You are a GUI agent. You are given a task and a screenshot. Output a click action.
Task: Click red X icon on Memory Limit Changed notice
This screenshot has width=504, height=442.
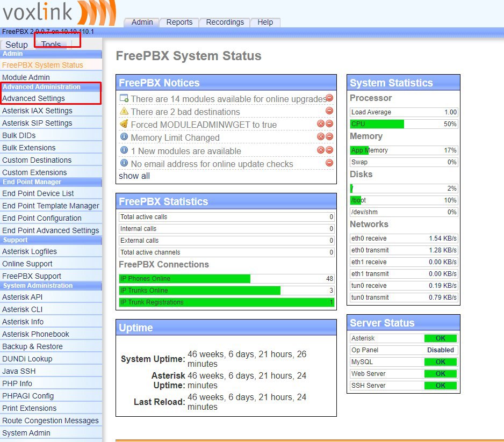click(320, 136)
